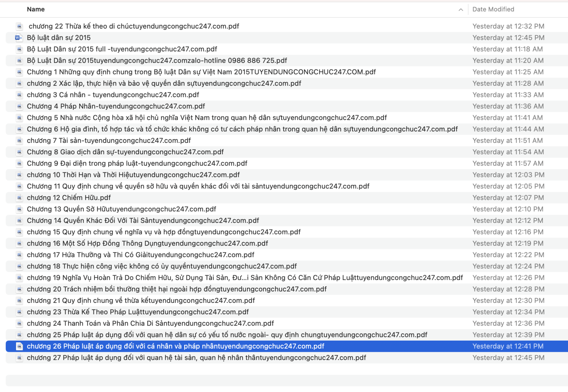Click the date Yesterday at 12:45 PM for chương 27

click(508, 358)
